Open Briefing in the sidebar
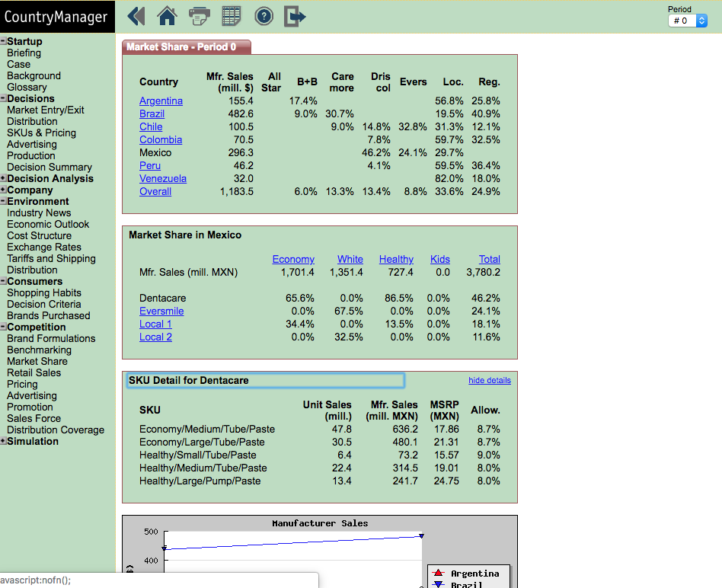 coord(24,53)
